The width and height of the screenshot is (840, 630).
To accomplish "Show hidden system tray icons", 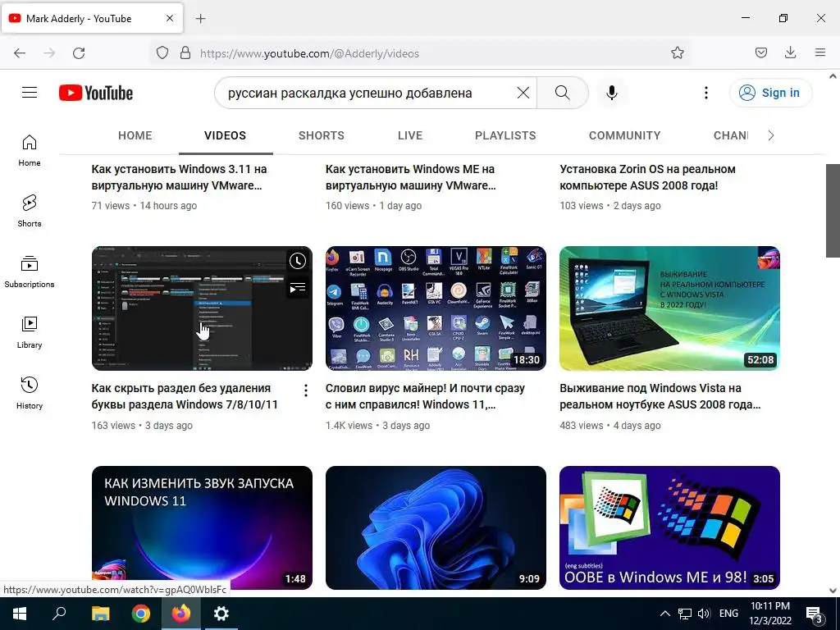I will pyautogui.click(x=664, y=614).
